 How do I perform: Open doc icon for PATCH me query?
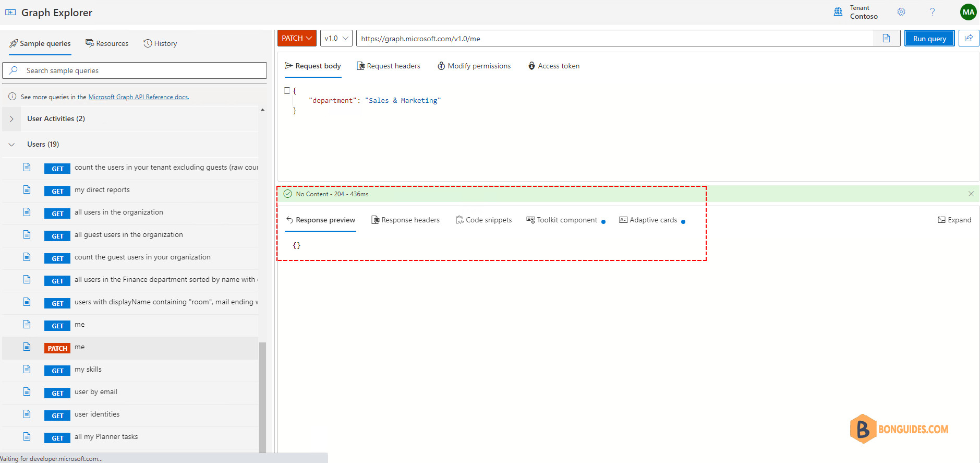27,347
